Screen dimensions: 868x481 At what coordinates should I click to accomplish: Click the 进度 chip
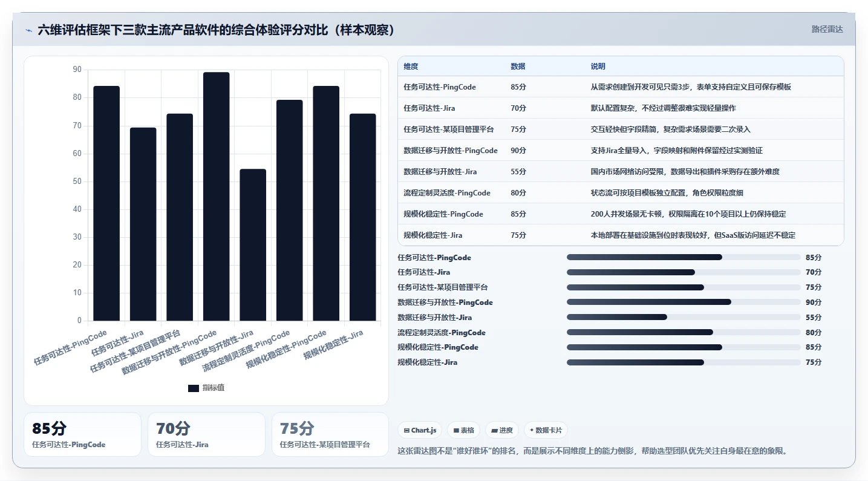[502, 430]
